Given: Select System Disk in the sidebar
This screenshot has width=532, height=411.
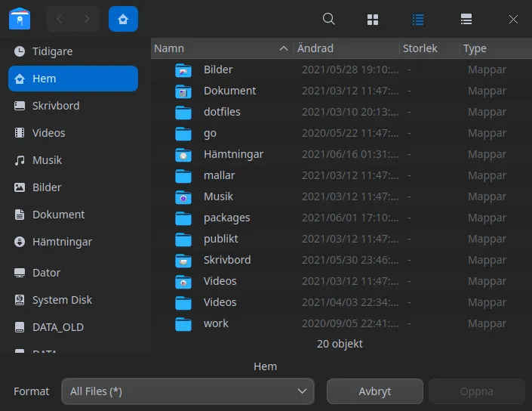Looking at the screenshot, I should tap(62, 300).
